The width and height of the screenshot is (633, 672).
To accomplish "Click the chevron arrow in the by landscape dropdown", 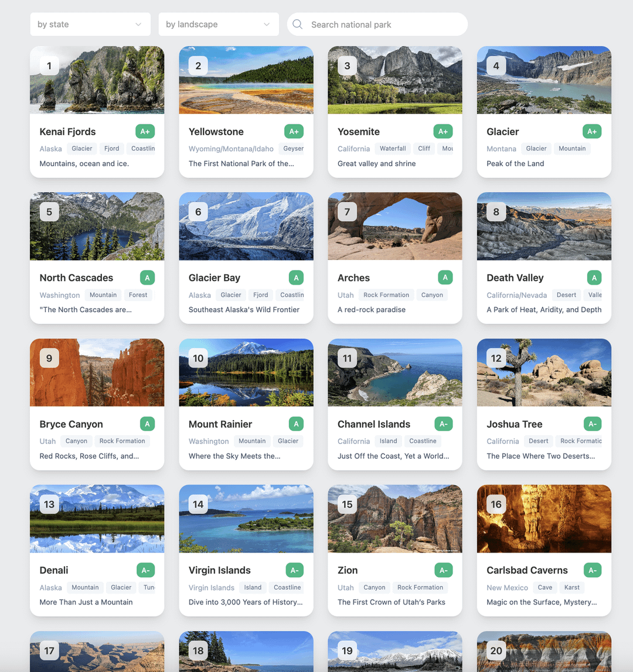I will [x=267, y=25].
